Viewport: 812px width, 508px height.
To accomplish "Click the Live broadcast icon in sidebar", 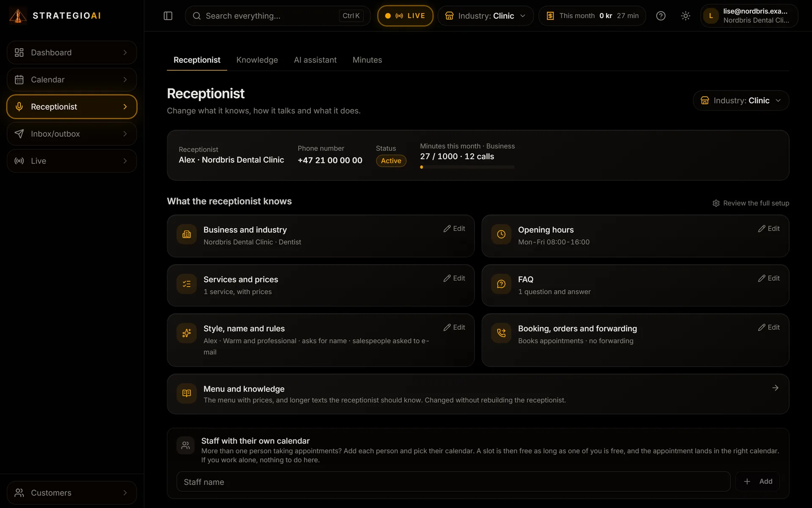I will (x=19, y=161).
